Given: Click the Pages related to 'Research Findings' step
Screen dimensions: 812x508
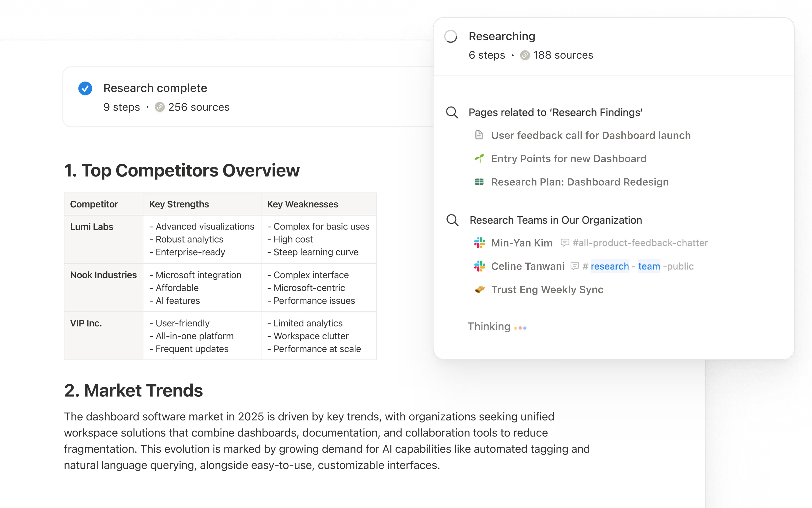Looking at the screenshot, I should [x=555, y=113].
